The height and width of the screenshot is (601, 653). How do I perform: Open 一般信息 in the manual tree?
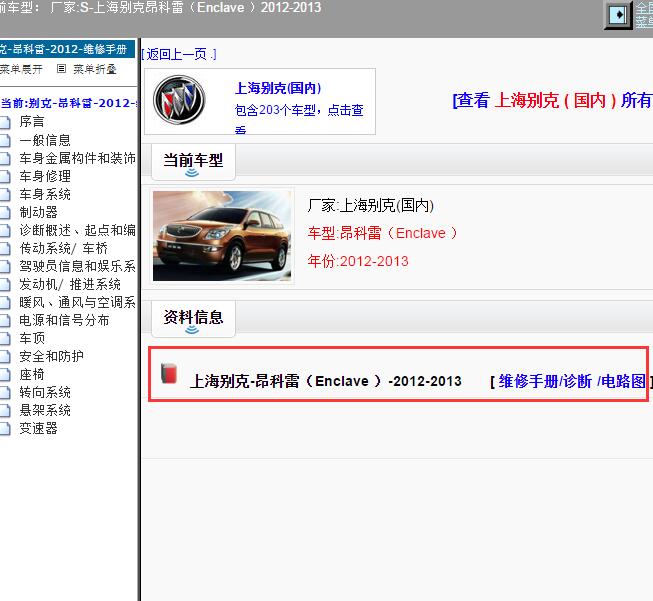45,140
